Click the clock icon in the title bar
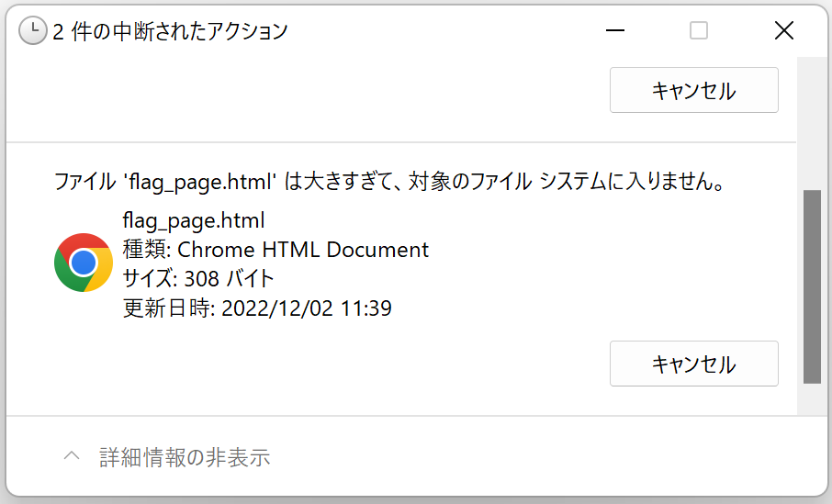Image resolution: width=832 pixels, height=504 pixels. 33,31
